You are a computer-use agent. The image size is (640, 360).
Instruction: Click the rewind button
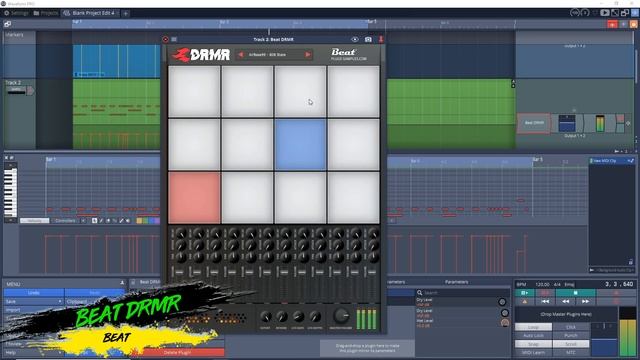565,302
